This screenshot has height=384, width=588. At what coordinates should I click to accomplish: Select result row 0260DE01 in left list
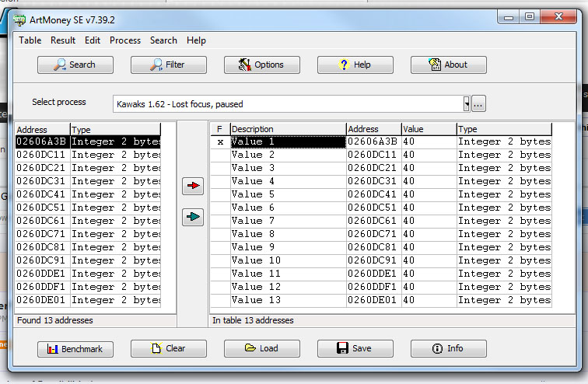coord(88,301)
